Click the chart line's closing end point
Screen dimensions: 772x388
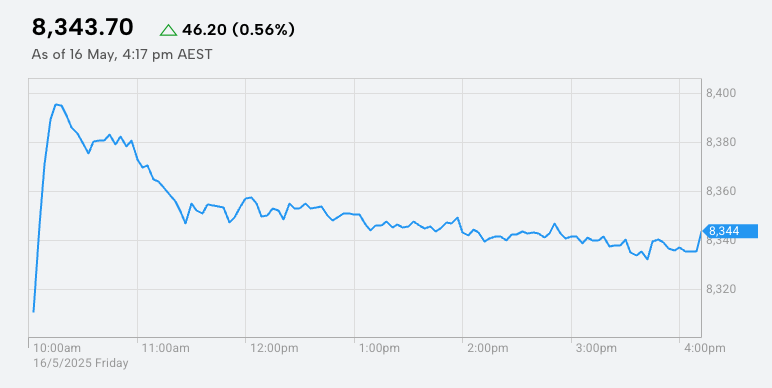tap(701, 231)
